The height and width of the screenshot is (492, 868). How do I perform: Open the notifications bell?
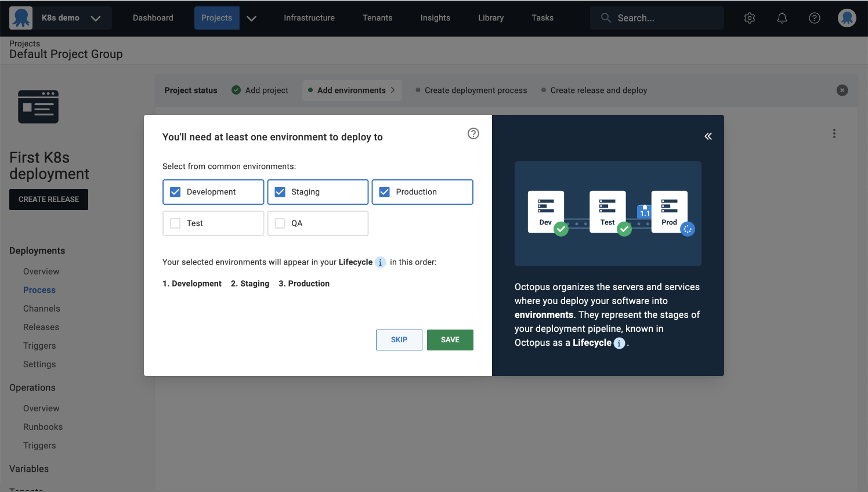(782, 18)
